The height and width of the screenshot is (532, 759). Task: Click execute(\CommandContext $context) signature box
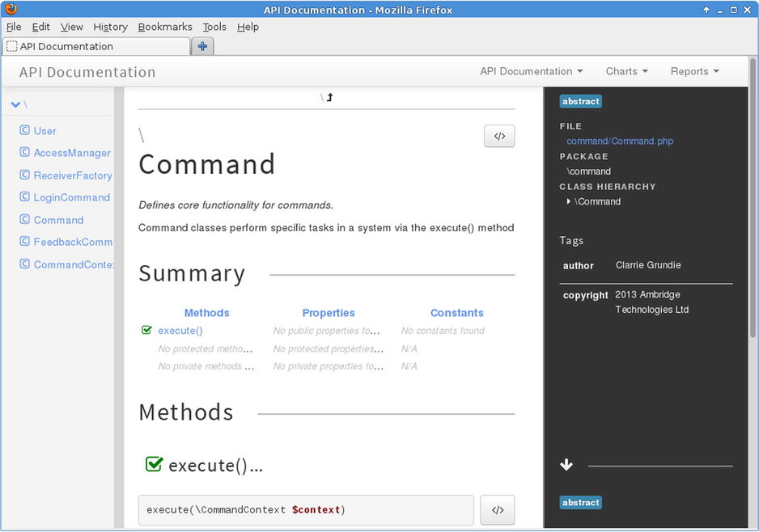click(306, 509)
